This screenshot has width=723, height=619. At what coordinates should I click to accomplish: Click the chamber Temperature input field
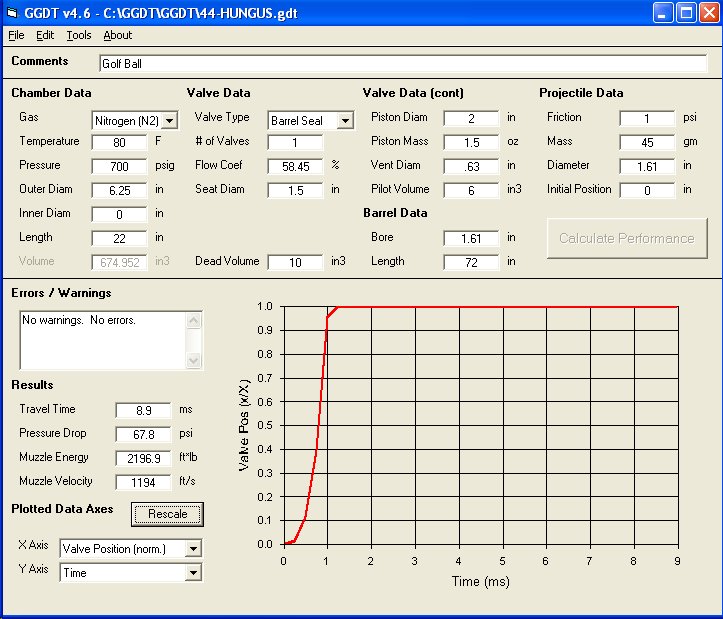(119, 142)
